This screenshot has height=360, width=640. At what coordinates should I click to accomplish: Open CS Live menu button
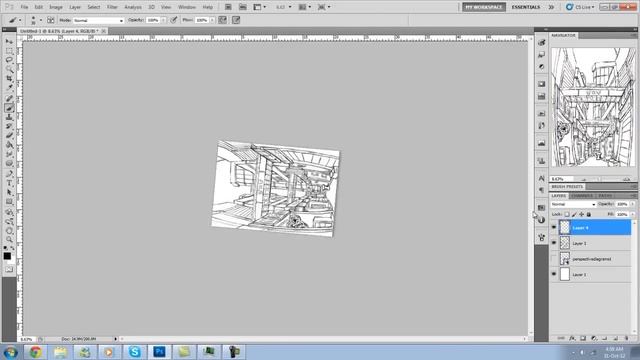pyautogui.click(x=580, y=7)
